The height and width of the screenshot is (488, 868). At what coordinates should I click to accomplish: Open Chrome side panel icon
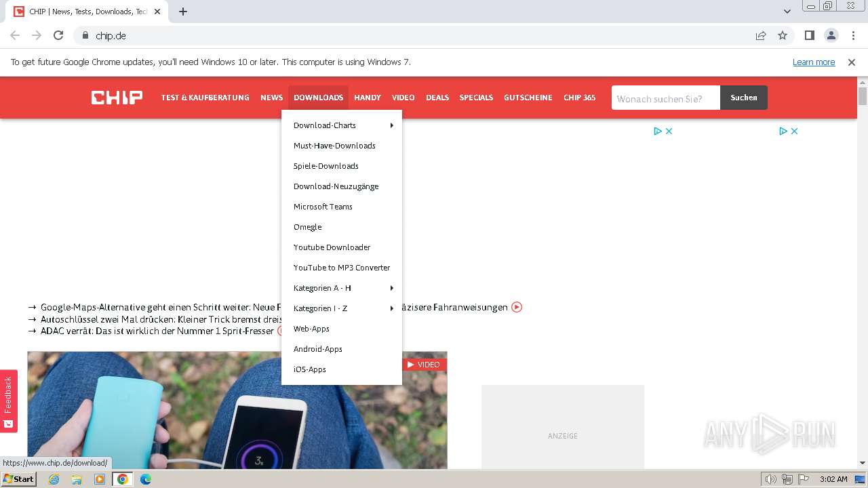(x=809, y=35)
